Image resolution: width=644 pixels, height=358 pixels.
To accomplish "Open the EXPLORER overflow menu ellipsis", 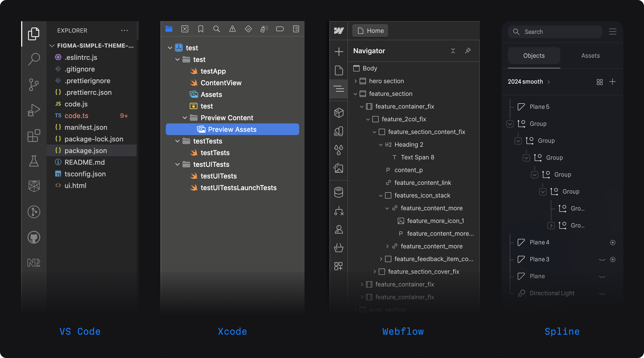I will coord(124,30).
